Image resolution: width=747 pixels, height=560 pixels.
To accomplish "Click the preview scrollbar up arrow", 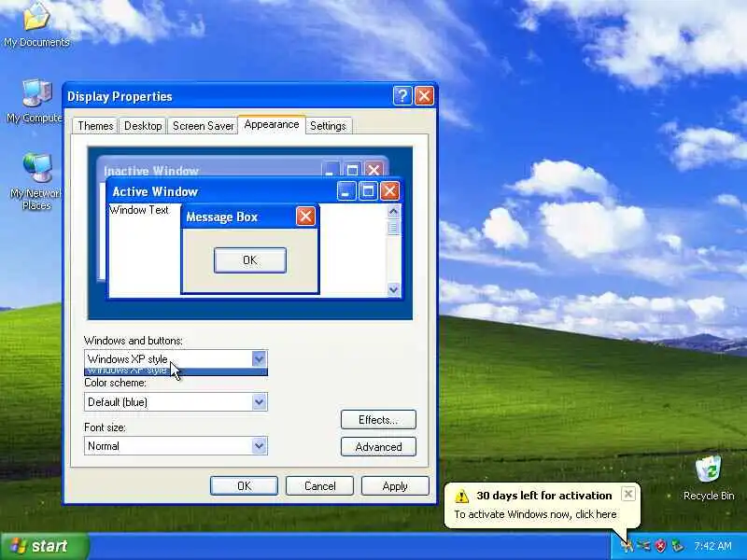I will [x=393, y=211].
